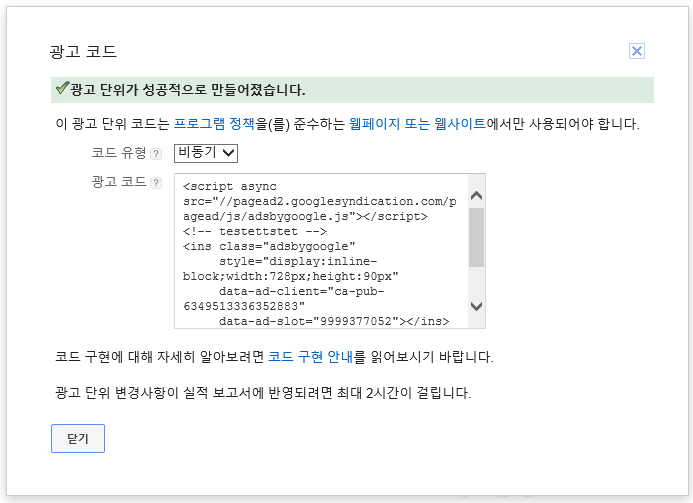Screen dimensions: 693x503
Task: Click the 광고 단위가 성공적으로 만들어졌습니다 message
Action: [x=187, y=90]
